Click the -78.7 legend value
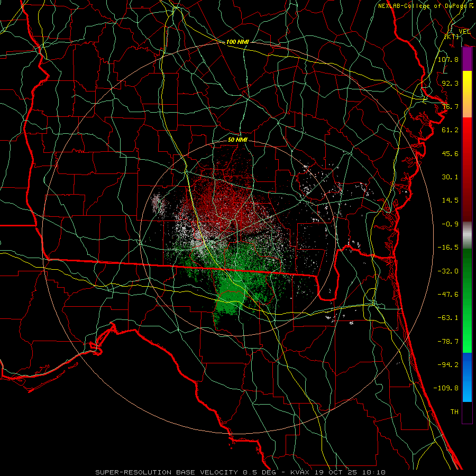The width and height of the screenshot is (476, 476). click(x=448, y=342)
